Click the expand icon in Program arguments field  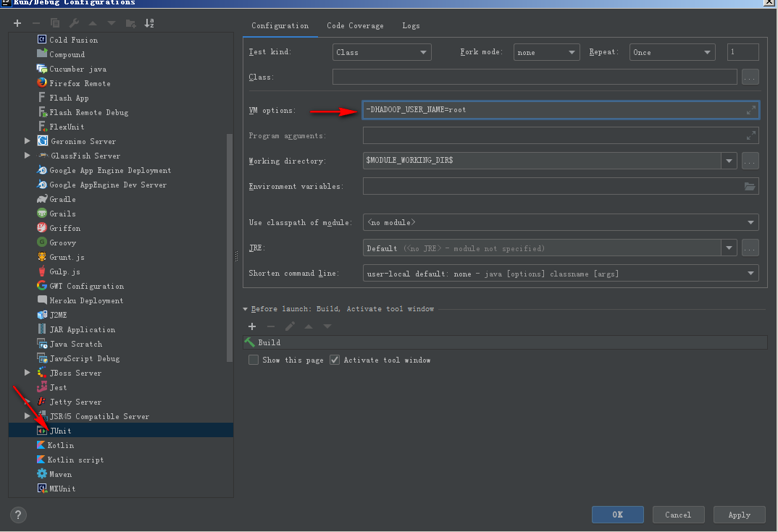point(751,135)
